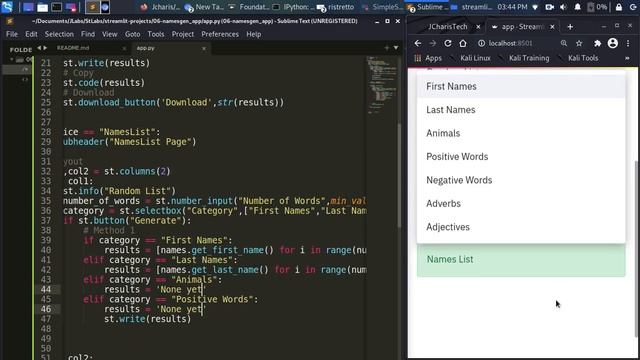Select Last Names from the dropdown list

pyautogui.click(x=521, y=110)
